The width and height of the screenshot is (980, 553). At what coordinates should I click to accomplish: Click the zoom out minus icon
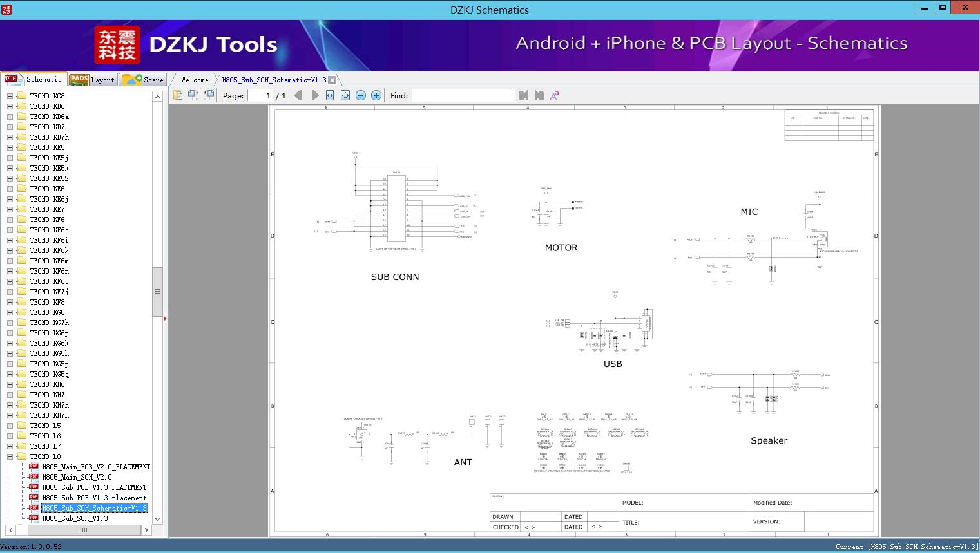point(361,95)
